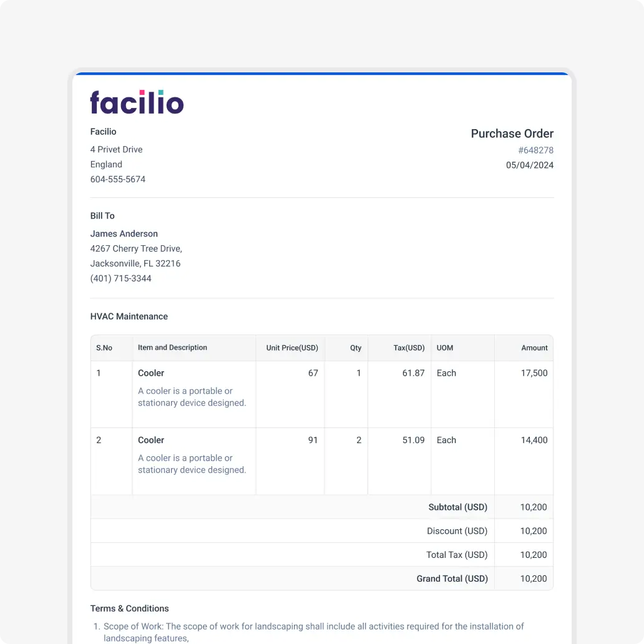The image size is (644, 644).
Task: Select the order date 05/04/2024
Action: tap(529, 165)
